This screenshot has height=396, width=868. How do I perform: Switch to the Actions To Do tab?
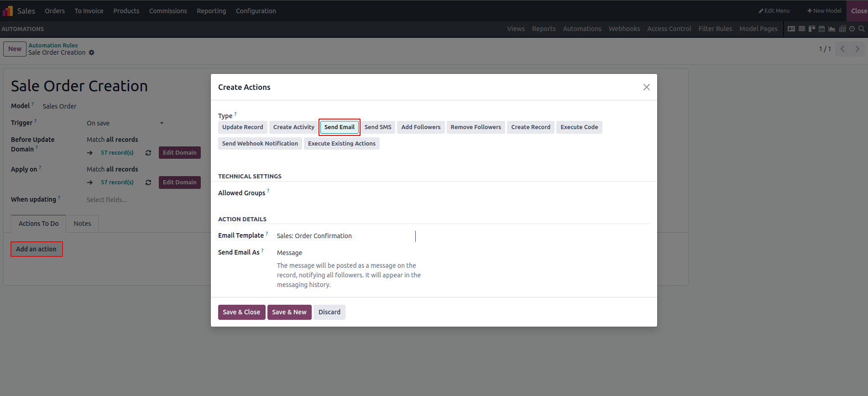point(39,224)
